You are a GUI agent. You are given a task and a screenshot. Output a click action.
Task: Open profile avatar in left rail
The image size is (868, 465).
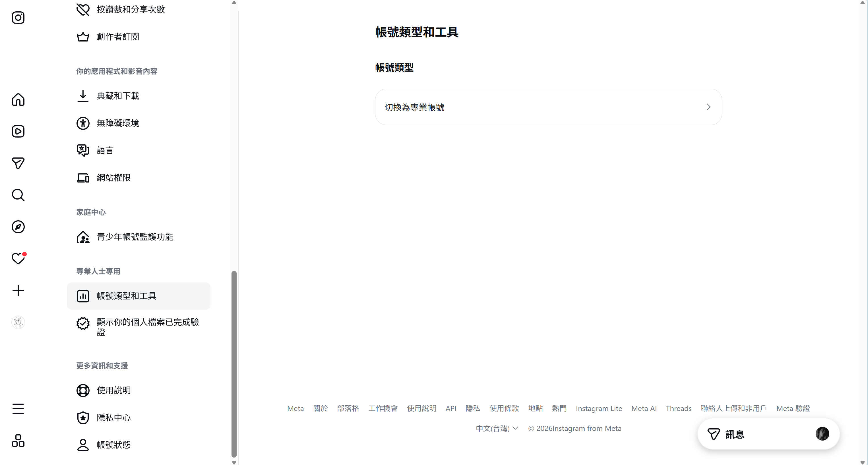click(18, 322)
